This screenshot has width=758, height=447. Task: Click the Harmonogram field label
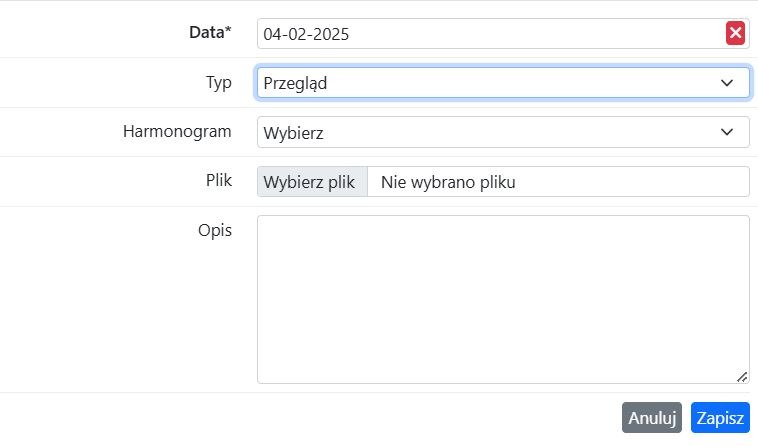177,131
